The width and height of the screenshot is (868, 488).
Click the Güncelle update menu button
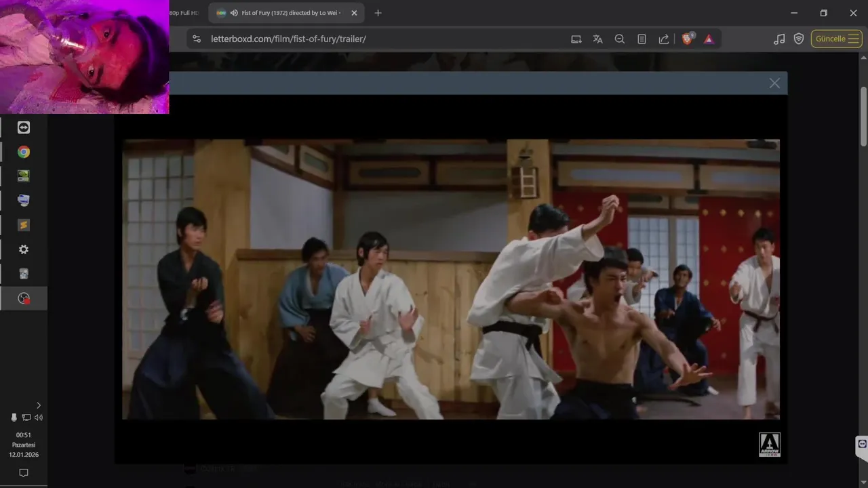(837, 39)
